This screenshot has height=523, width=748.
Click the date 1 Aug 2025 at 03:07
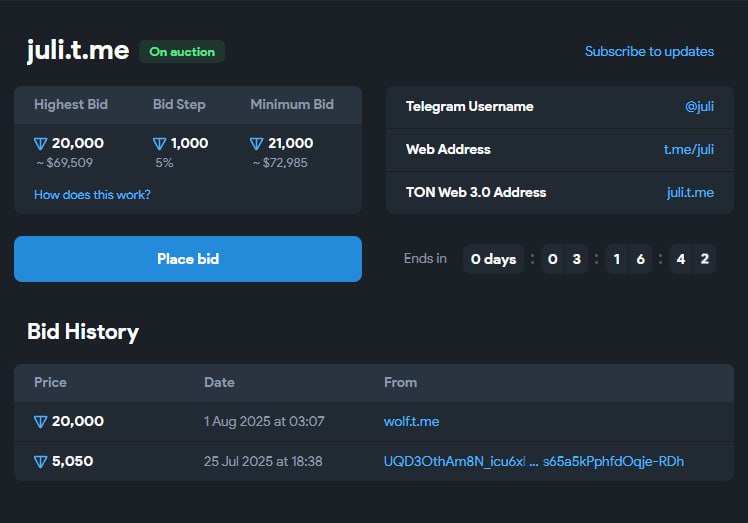pos(264,421)
